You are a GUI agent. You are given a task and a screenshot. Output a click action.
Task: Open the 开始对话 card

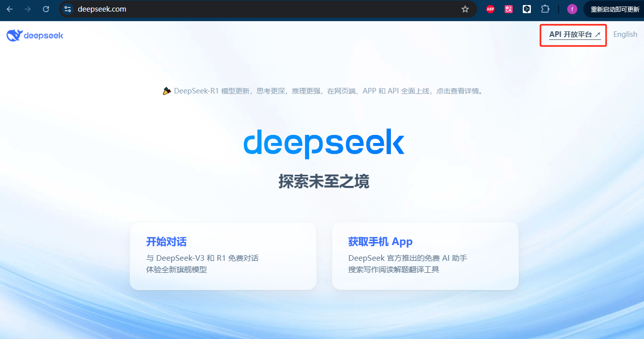[x=223, y=256]
